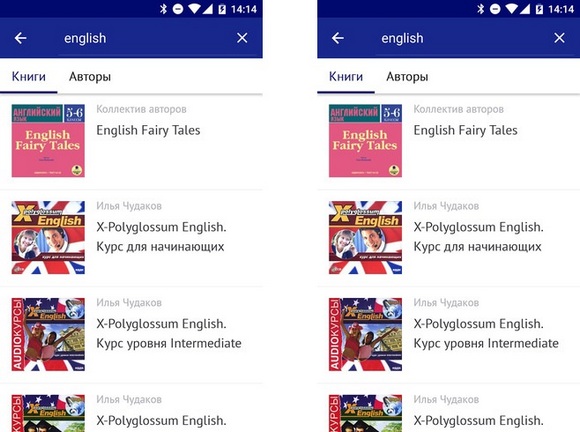Tap Wi-Fi icon in left status bar
This screenshot has width=580, height=432.
[x=194, y=9]
